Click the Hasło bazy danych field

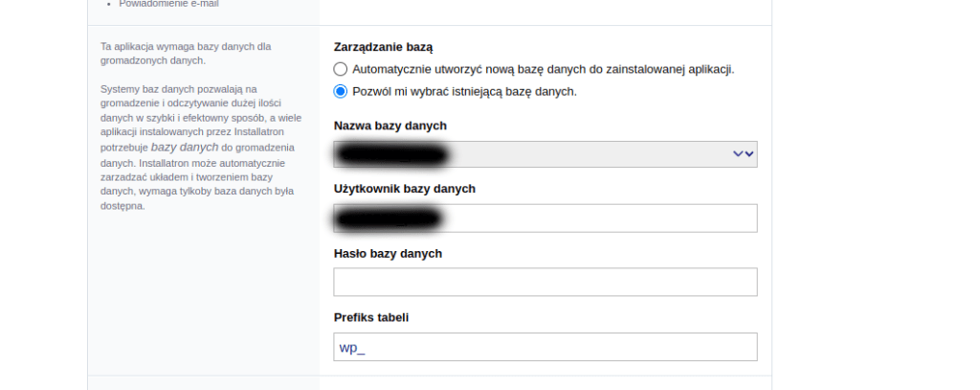pos(545,282)
